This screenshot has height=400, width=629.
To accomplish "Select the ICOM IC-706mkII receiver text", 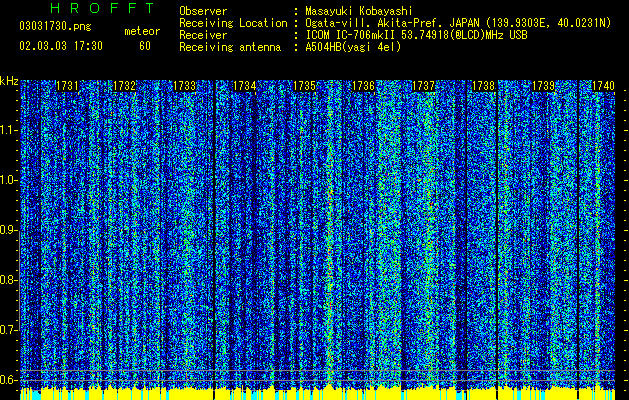I will [416, 35].
